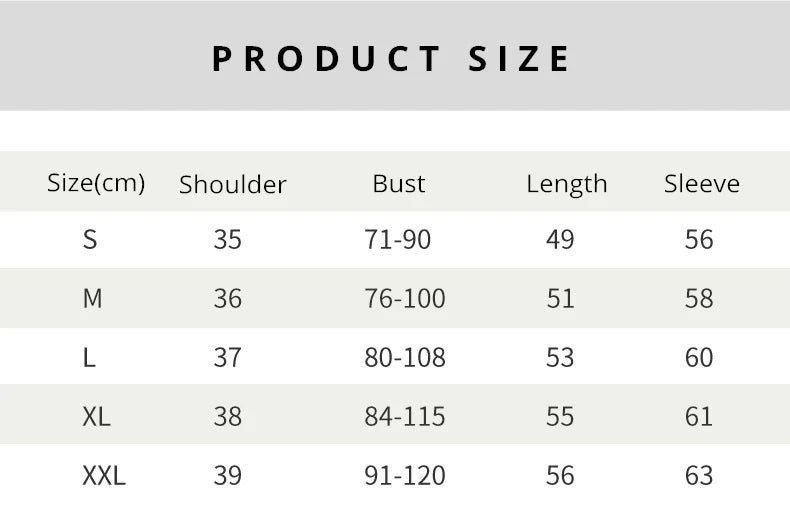Click the M size row label
Viewport: 790px width, 514px height.
(92, 298)
